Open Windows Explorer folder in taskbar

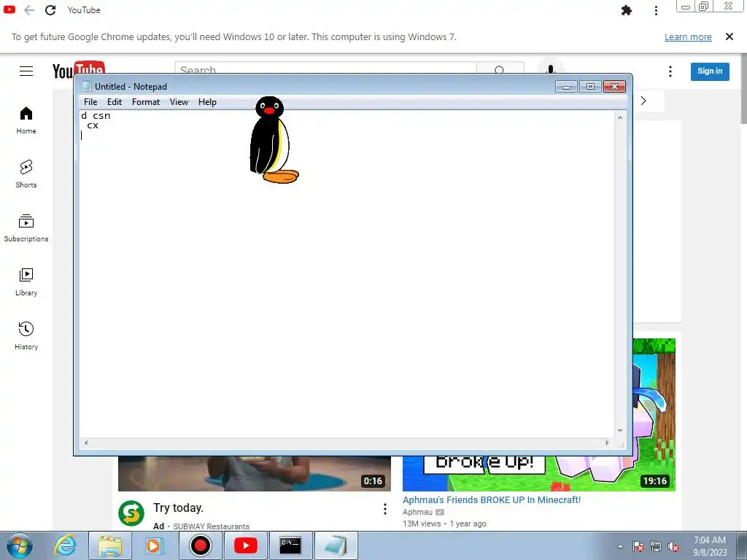(x=110, y=545)
